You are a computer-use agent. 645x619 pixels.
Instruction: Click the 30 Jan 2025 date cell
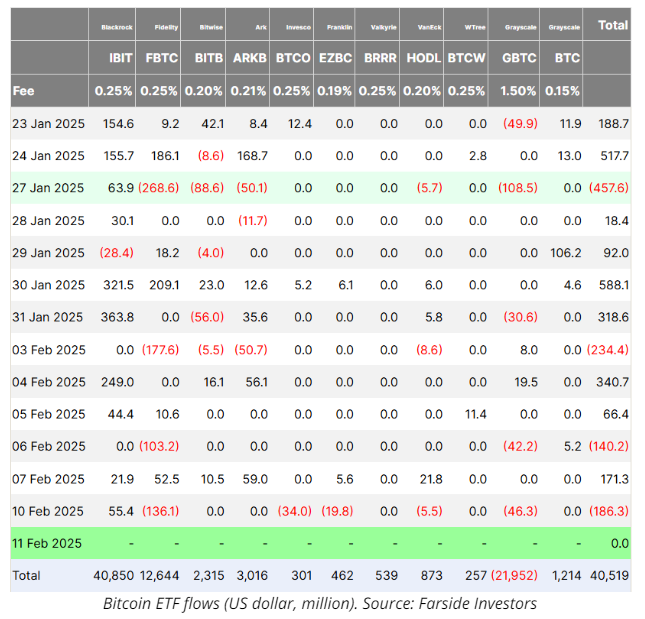pos(48,285)
